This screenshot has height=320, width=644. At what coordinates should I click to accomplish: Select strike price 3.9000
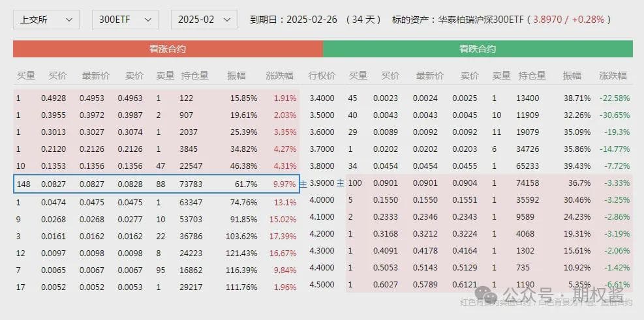click(322, 183)
